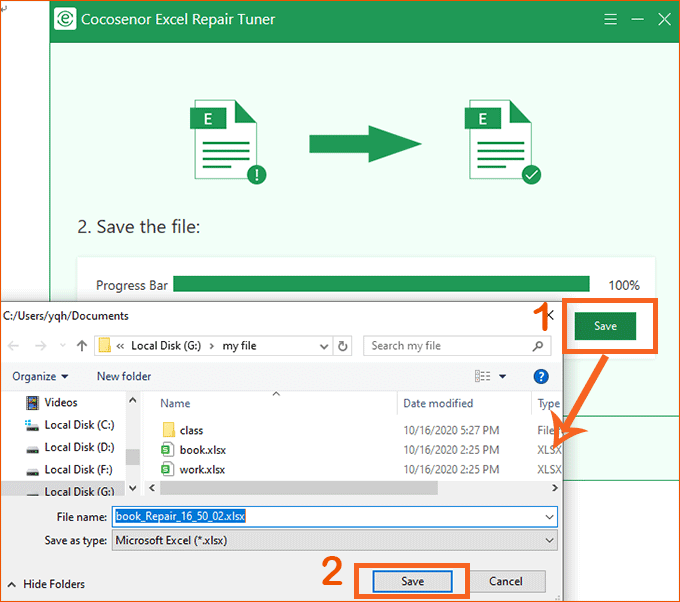Click navigation pane scroll down arrow
This screenshot has width=680, height=602.
(133, 488)
